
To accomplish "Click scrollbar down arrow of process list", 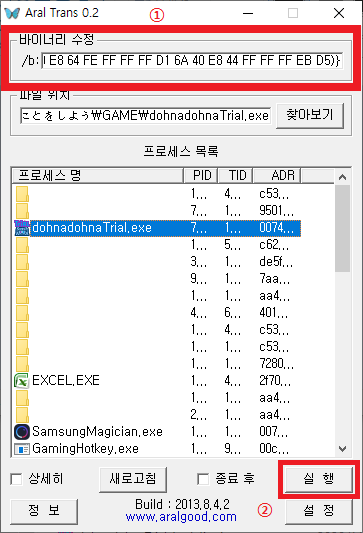I will (343, 449).
